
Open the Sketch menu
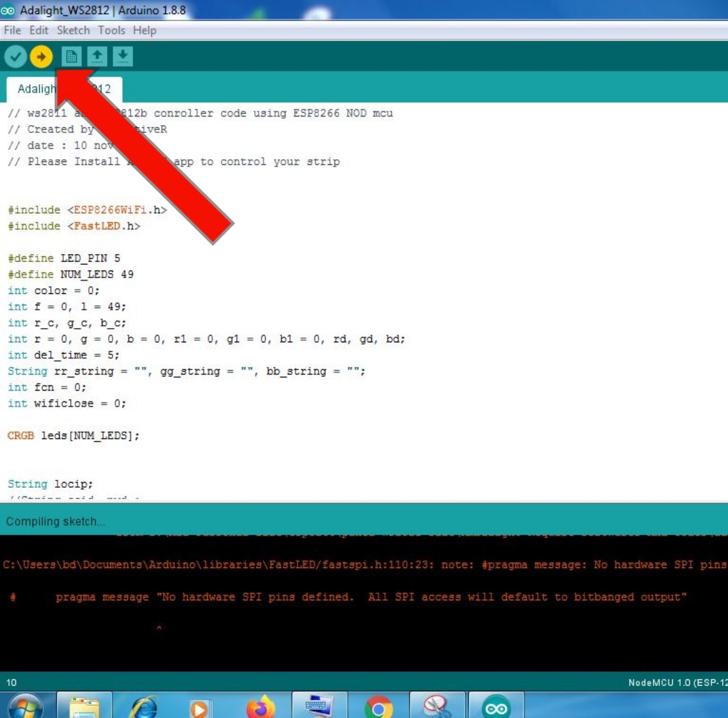coord(73,30)
